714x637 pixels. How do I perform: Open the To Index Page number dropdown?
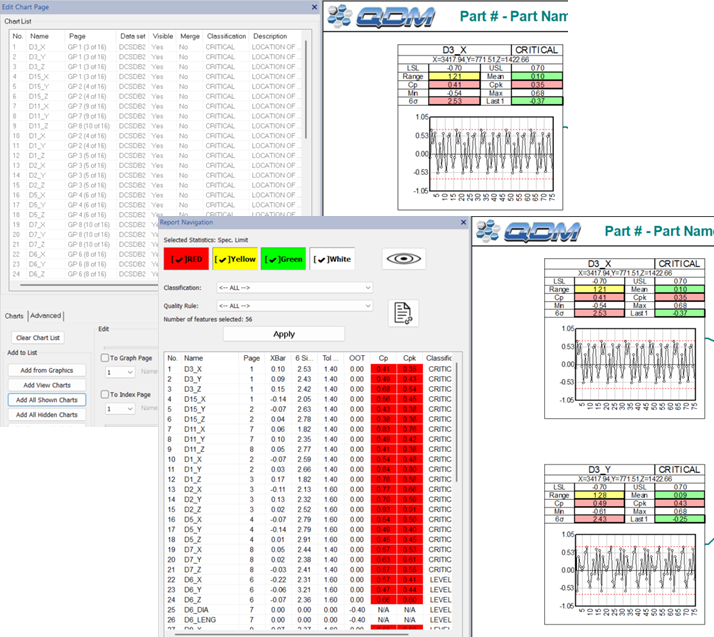[x=120, y=409]
